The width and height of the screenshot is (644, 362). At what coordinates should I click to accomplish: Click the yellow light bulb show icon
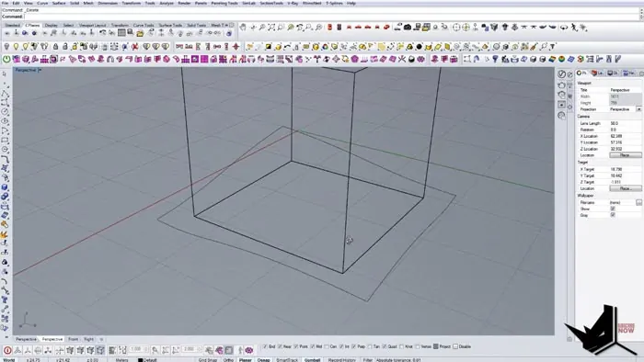click(x=16, y=46)
